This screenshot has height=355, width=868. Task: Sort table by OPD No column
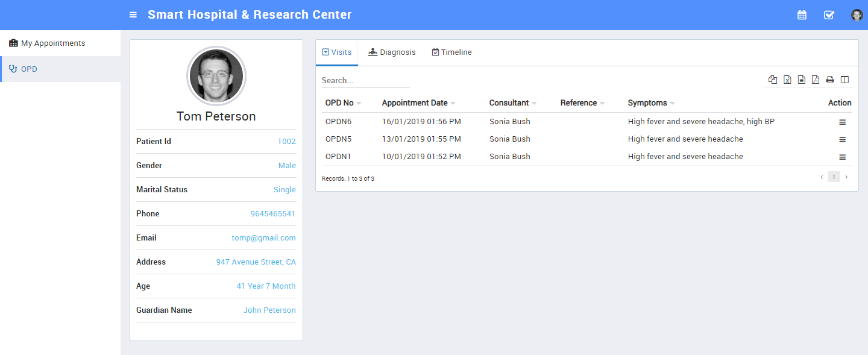[340, 103]
